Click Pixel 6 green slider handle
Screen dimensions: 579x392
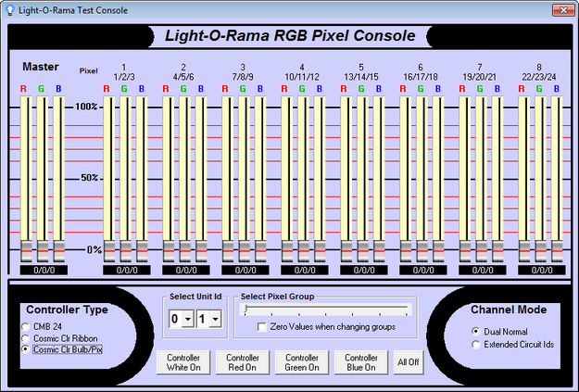pos(422,251)
